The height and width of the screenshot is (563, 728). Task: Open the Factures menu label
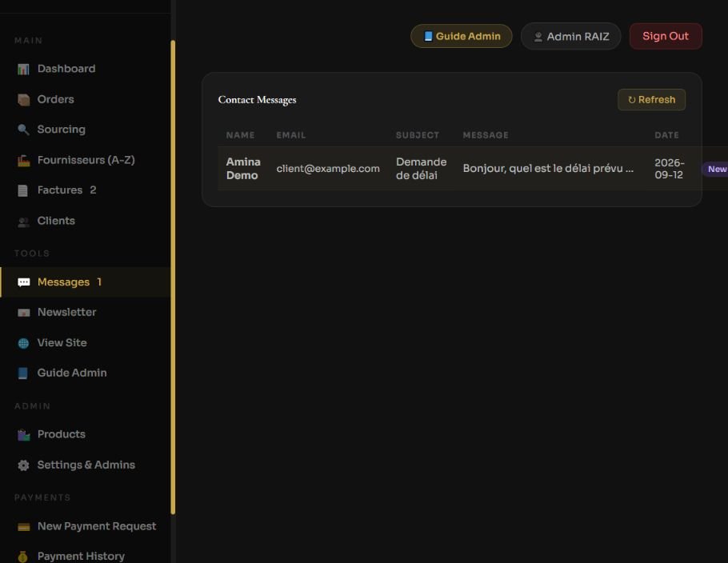(60, 190)
